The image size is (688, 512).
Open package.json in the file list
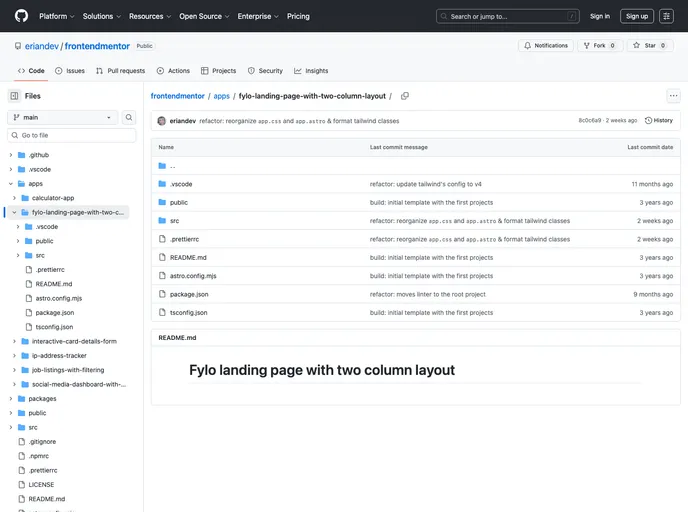point(189,294)
